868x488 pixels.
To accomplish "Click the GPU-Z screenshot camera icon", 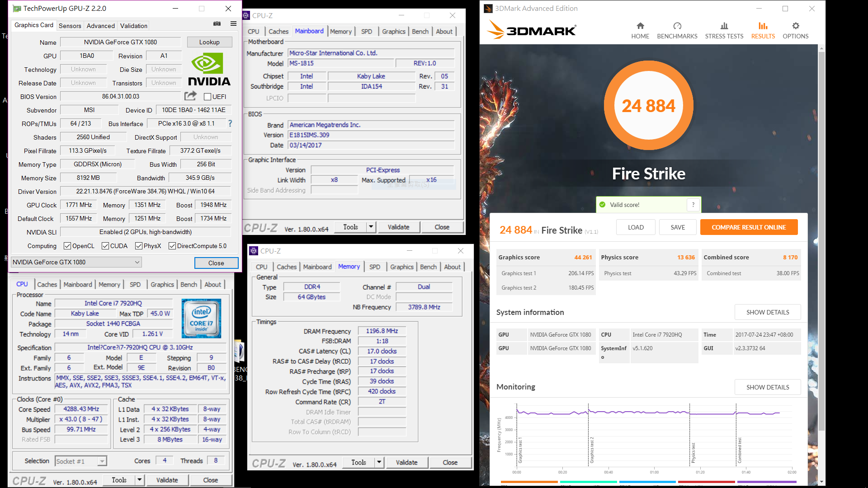I will 217,23.
